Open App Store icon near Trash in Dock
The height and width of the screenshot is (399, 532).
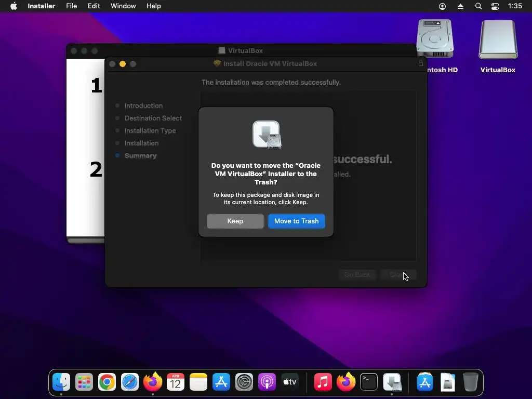425,382
